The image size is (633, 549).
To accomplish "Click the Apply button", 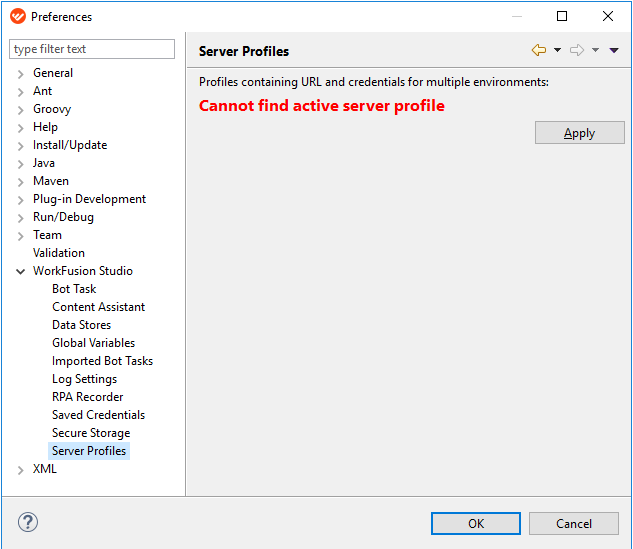I will click(x=580, y=133).
